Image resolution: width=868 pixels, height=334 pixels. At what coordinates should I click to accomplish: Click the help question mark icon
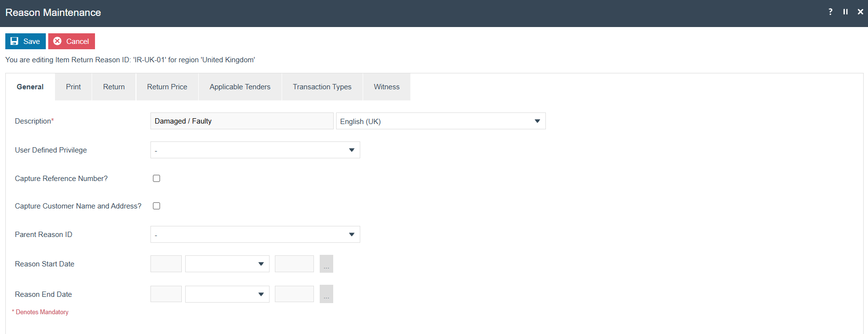point(830,12)
